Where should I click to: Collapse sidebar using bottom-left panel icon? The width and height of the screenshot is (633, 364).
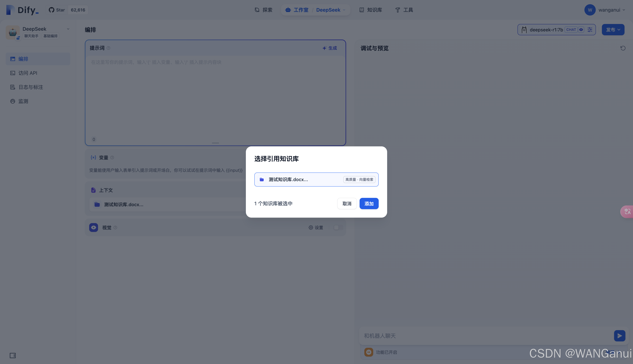[x=13, y=355]
